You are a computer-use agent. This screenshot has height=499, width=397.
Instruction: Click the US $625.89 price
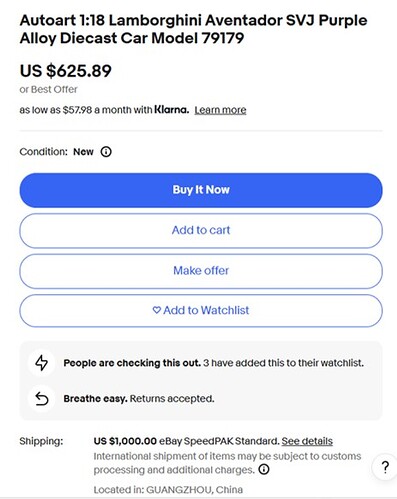click(66, 71)
